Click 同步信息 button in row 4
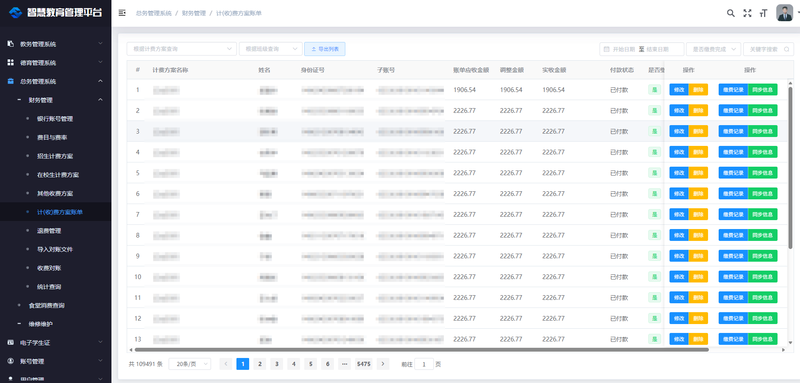The width and height of the screenshot is (800, 383). tap(763, 152)
